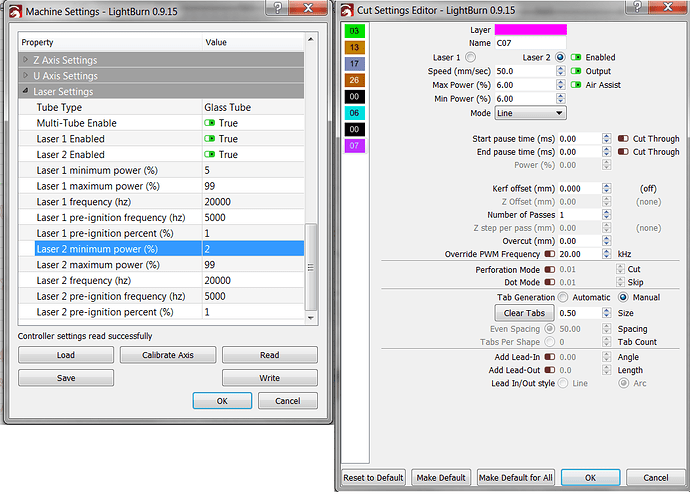Screen dimensions: 690x498
Task: Click the Start pause time value field
Action: point(580,139)
